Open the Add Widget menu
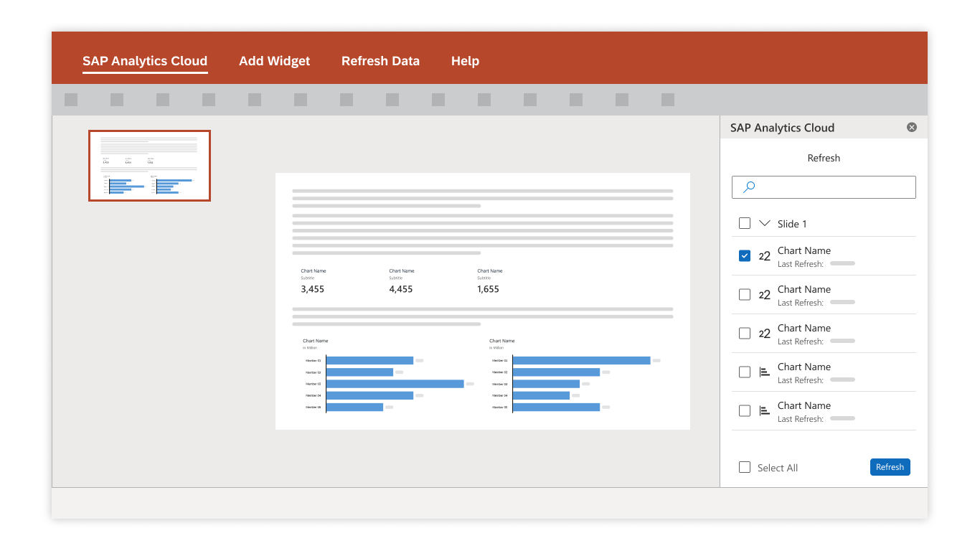 point(274,61)
